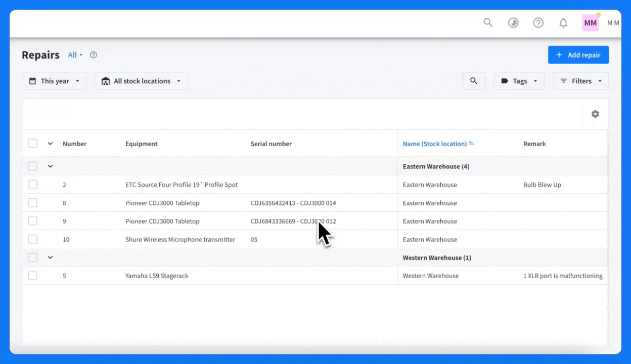Open the search icon in top bar

point(488,23)
